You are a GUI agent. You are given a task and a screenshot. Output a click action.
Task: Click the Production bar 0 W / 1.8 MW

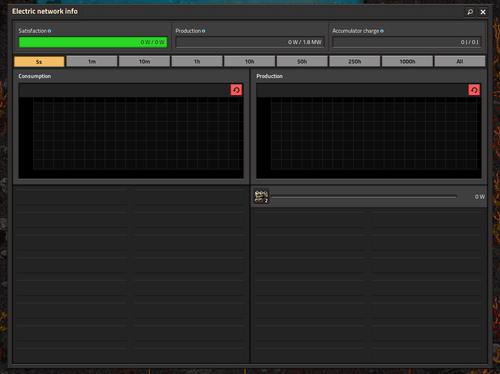[x=250, y=42]
